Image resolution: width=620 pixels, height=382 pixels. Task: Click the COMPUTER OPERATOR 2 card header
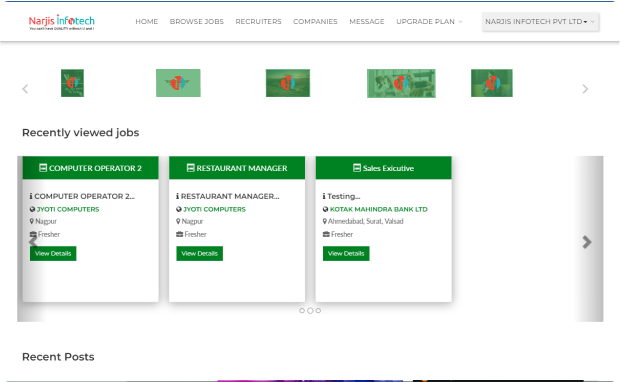[91, 168]
